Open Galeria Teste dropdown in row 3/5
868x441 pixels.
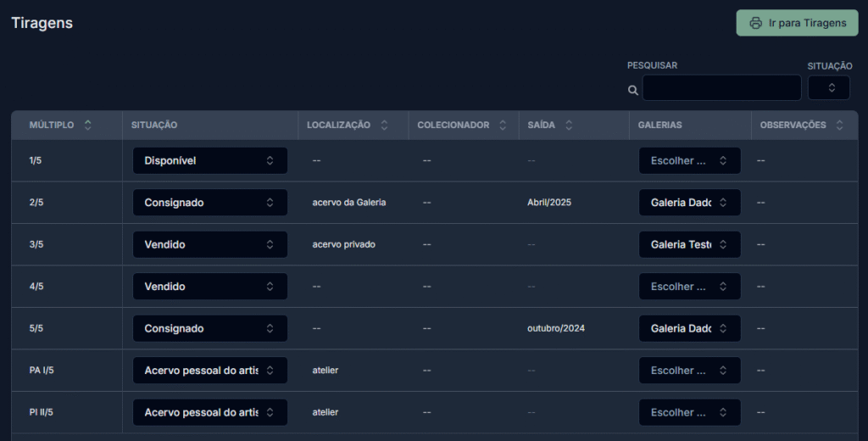tap(689, 244)
